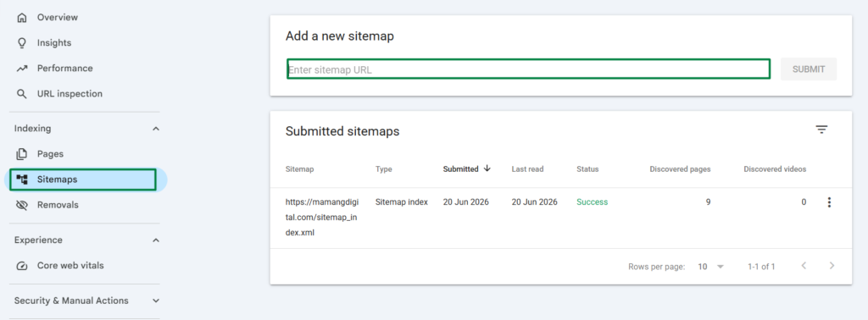Image resolution: width=868 pixels, height=320 pixels.
Task: Click the Discovered pages column header
Action: click(680, 169)
